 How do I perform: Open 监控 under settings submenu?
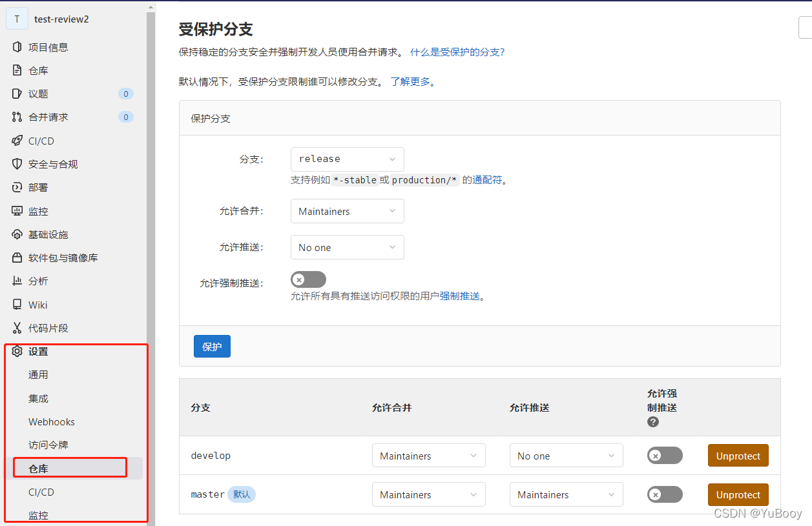pyautogui.click(x=38, y=515)
